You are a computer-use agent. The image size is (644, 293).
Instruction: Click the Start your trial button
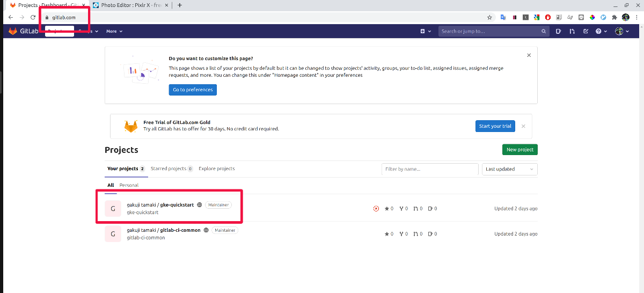point(495,126)
